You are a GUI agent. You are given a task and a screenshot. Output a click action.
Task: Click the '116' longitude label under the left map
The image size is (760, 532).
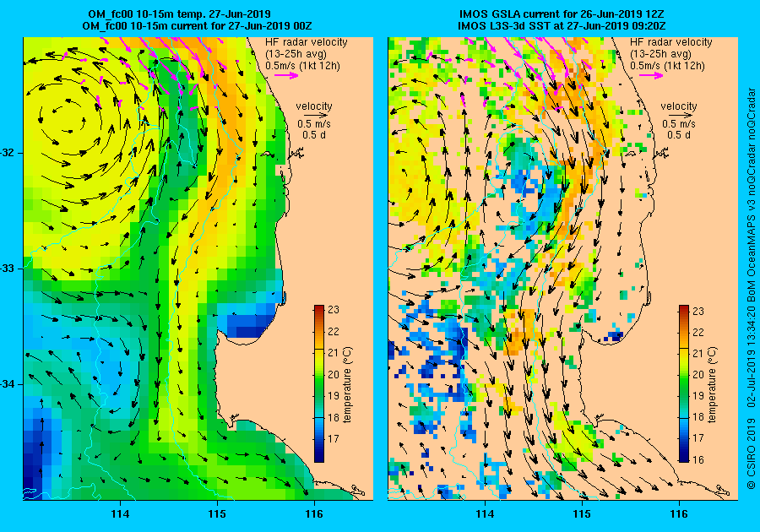point(314,514)
